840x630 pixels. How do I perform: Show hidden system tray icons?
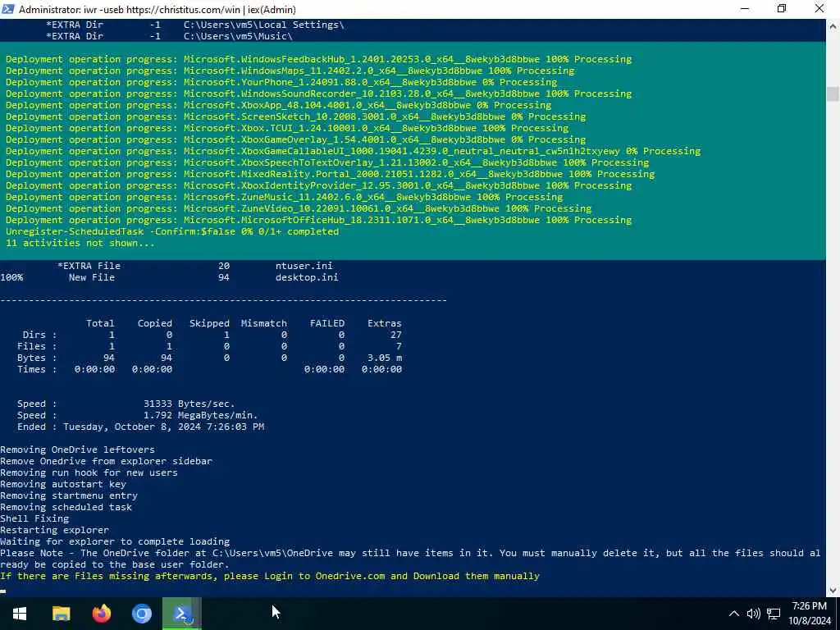(734, 614)
